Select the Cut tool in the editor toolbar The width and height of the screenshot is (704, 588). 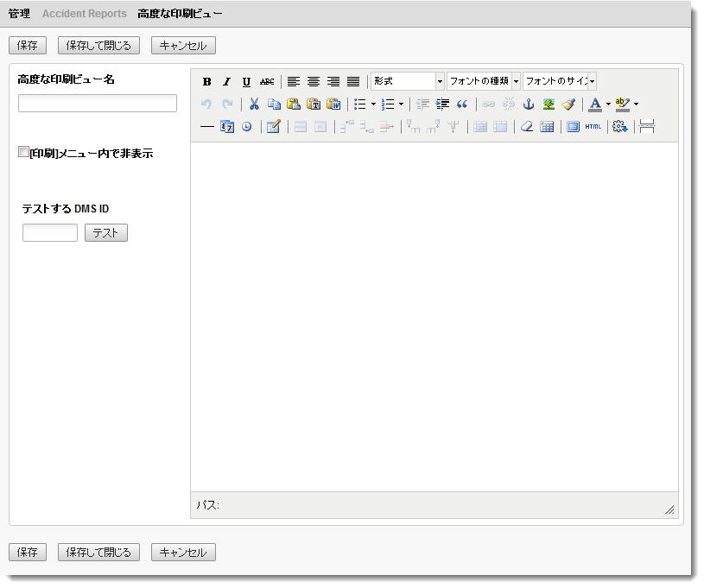pos(252,104)
